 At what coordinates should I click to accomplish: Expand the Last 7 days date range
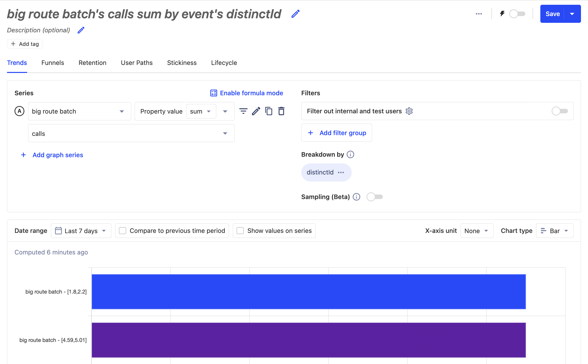tap(81, 231)
